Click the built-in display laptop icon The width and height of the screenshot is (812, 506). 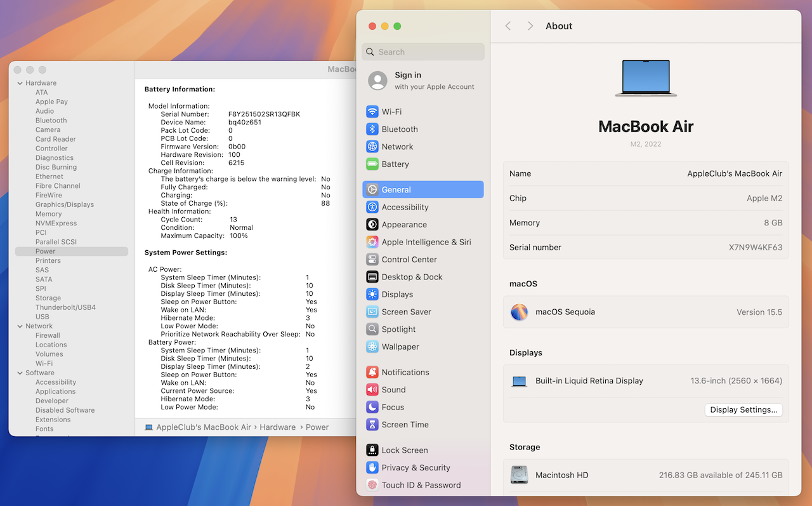tap(519, 381)
